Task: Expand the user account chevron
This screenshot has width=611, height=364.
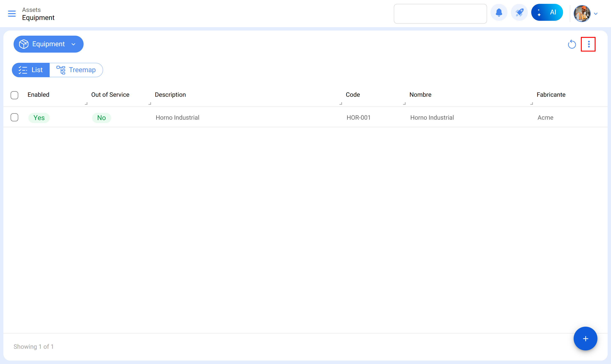Action: click(596, 14)
